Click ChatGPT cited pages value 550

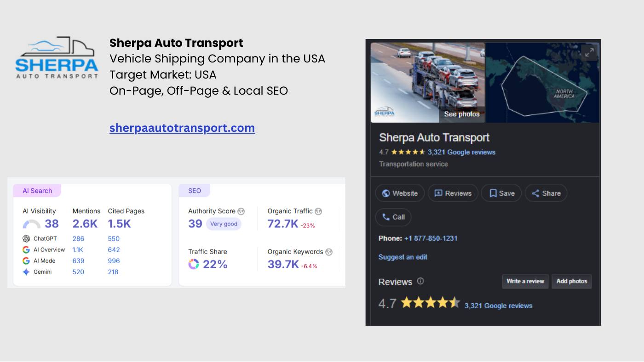114,238
